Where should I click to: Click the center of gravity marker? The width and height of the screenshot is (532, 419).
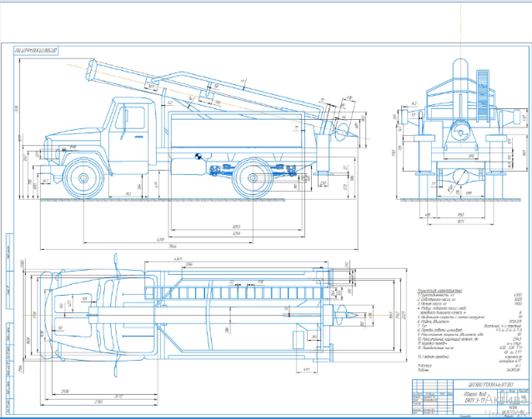point(196,155)
